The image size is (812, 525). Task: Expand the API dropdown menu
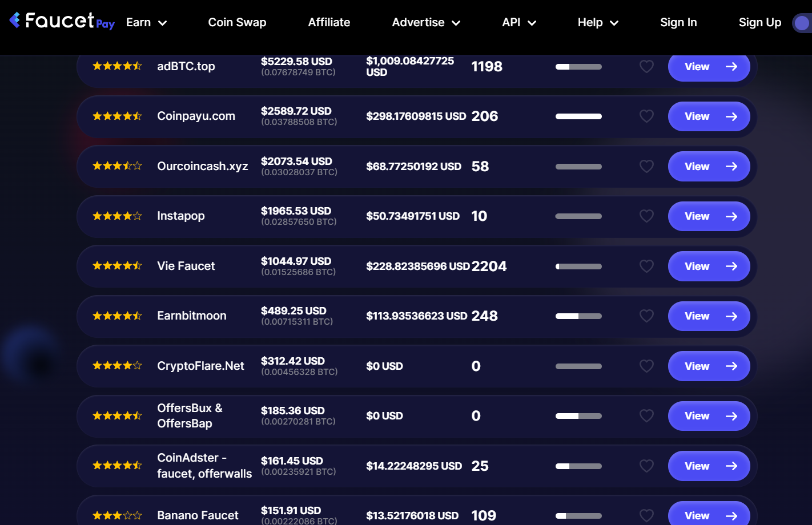click(x=519, y=22)
